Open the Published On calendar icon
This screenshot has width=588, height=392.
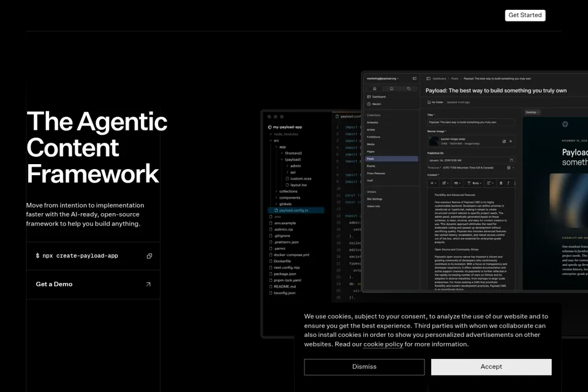[x=511, y=160]
